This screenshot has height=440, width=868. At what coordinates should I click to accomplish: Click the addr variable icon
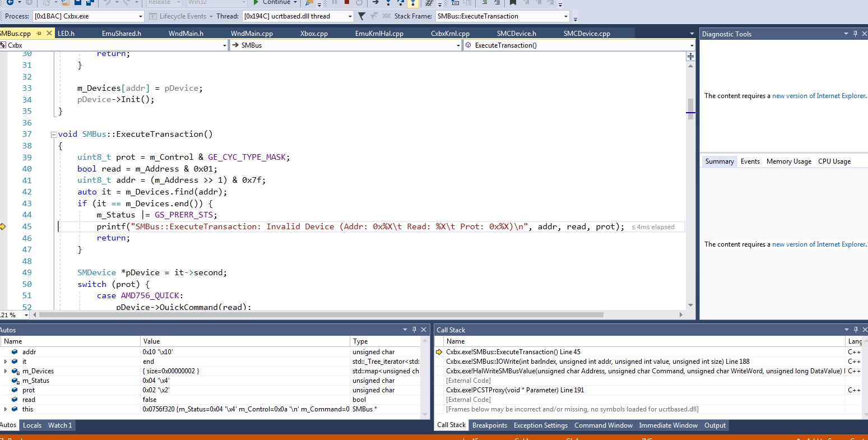pyautogui.click(x=15, y=352)
